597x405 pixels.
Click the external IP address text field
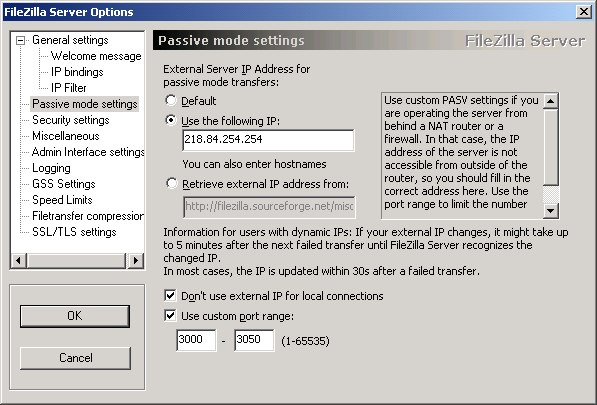click(268, 140)
